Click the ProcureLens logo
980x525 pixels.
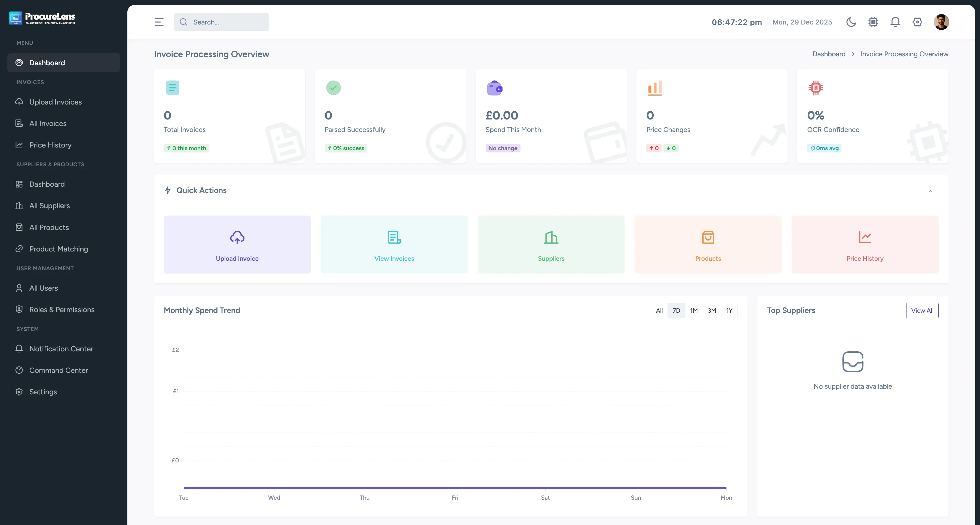42,18
